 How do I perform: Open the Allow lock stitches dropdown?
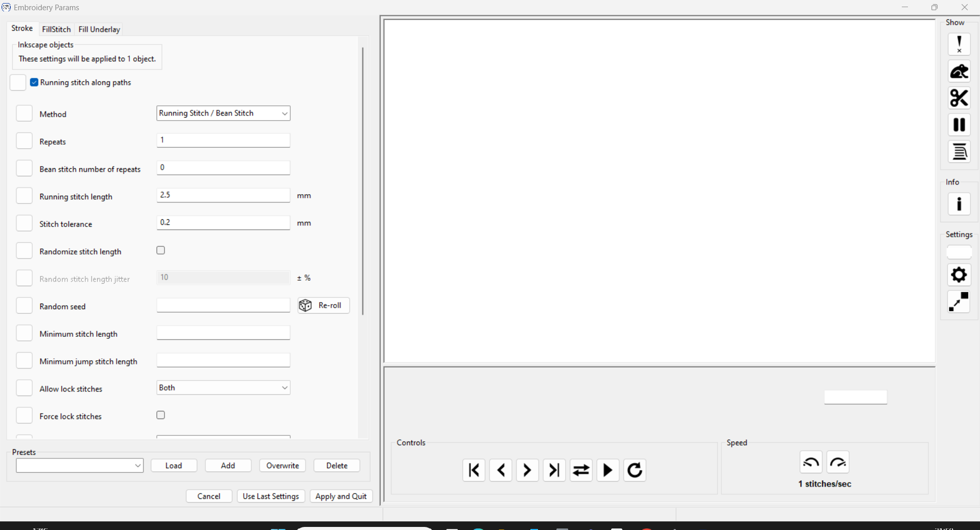tap(223, 387)
